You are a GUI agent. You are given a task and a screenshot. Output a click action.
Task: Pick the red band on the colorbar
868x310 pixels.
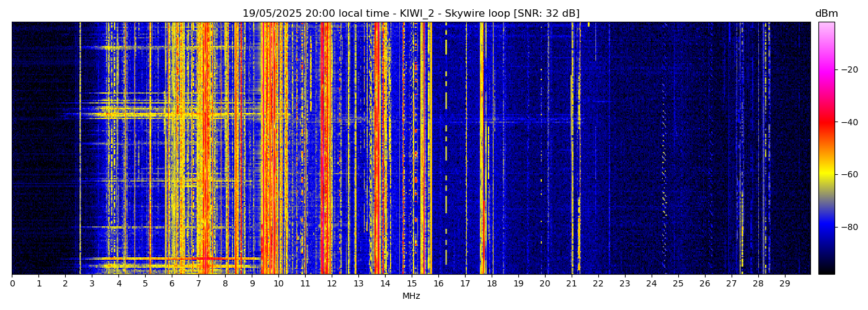point(826,122)
